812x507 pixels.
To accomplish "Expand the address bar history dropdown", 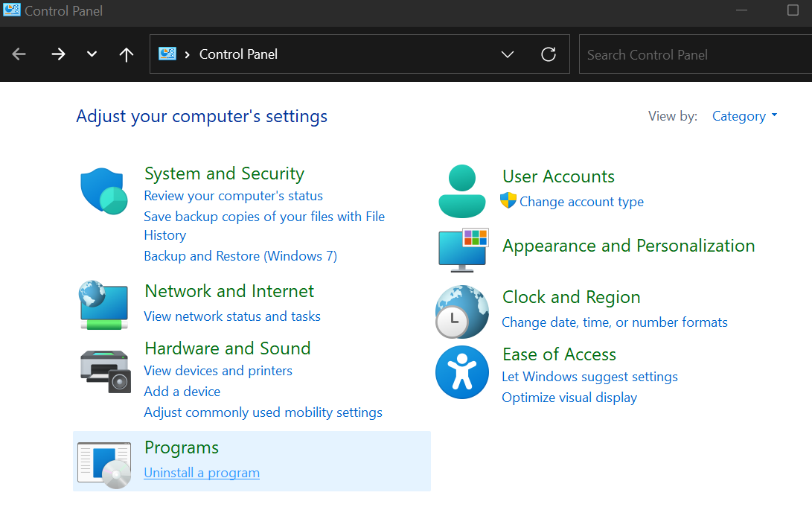I will [x=508, y=54].
